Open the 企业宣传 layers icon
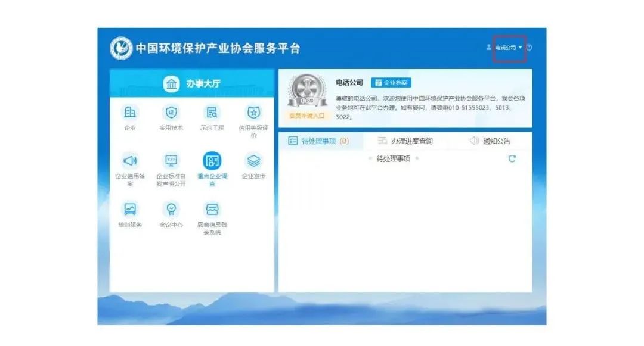This screenshot has width=644, height=346. click(x=253, y=161)
